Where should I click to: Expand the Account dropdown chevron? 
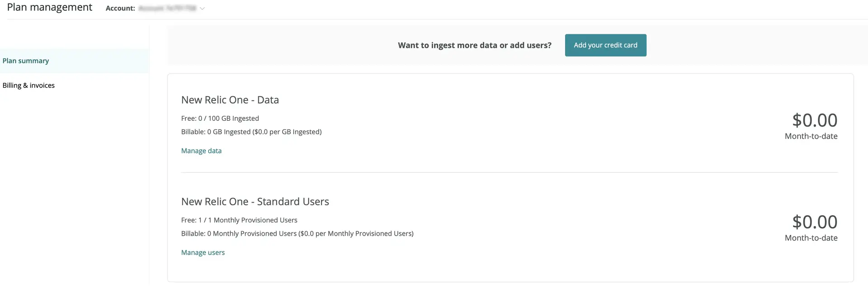pos(202,9)
